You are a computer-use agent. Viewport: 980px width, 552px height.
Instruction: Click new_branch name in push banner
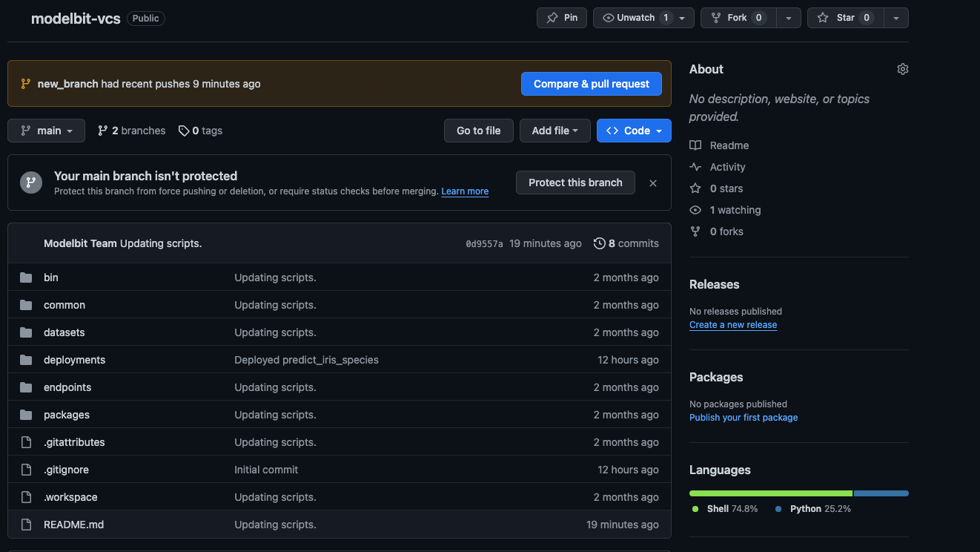(x=67, y=84)
